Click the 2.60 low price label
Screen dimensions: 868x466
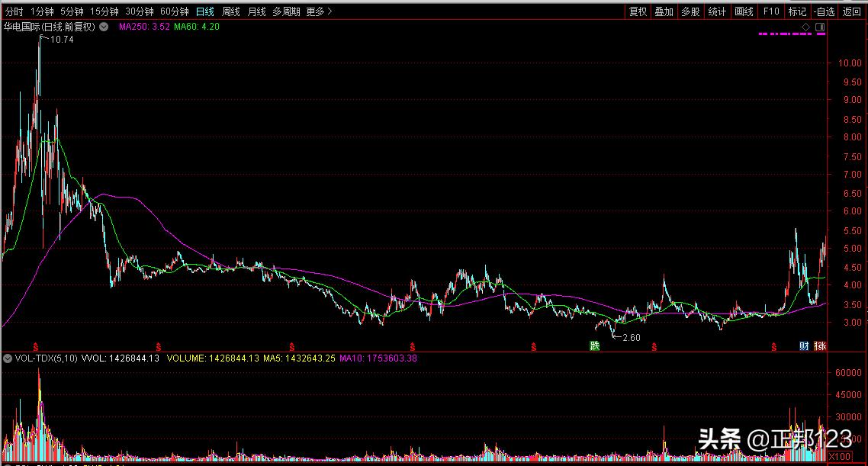(631, 338)
